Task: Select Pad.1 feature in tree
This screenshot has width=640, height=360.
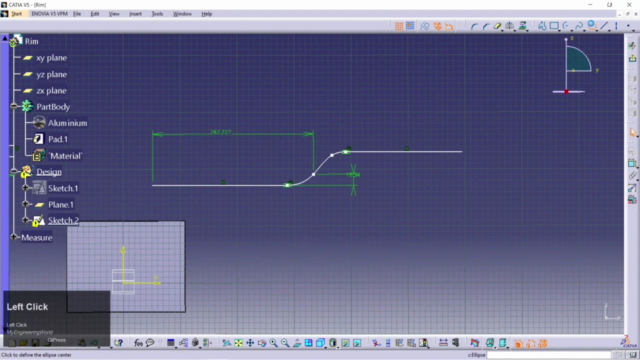Action: pos(58,139)
